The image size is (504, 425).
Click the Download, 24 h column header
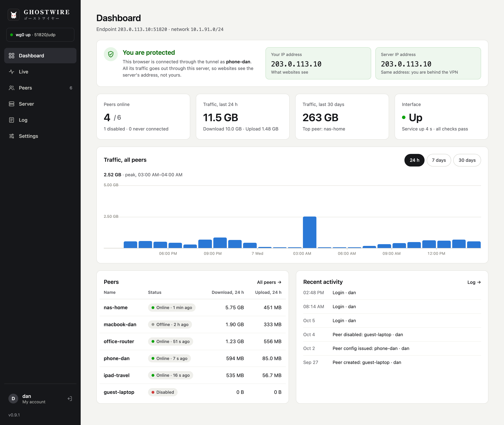[x=228, y=292]
